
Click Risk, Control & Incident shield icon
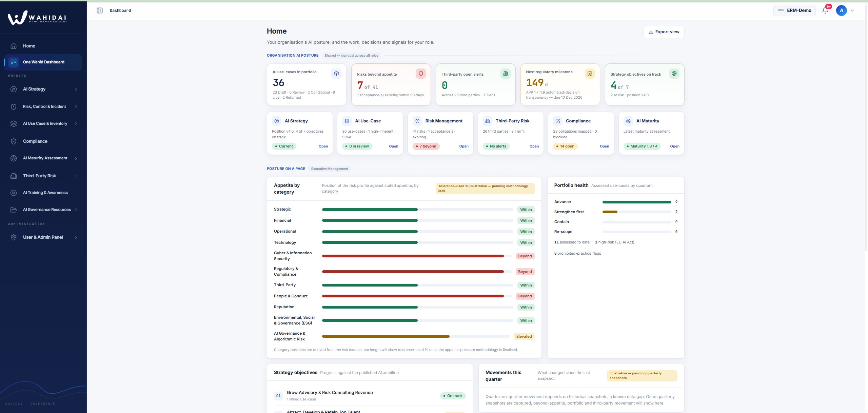tap(14, 107)
